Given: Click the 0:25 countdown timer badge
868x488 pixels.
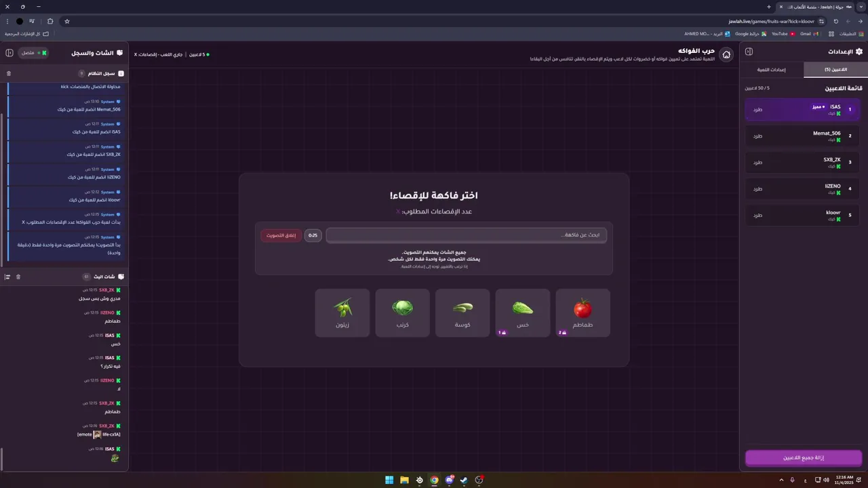Looking at the screenshot, I should coord(313,235).
